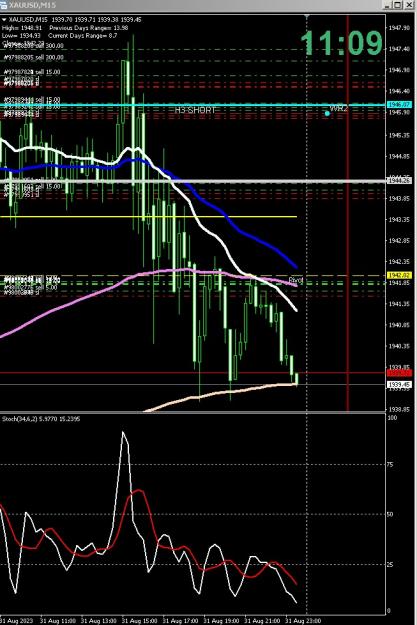Click the Previous Days Range text
Viewport: 417px width, 625px height.
point(89,28)
